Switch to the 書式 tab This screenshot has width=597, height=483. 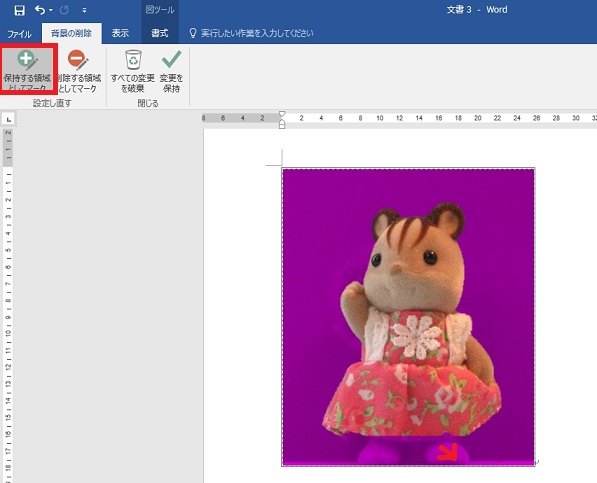click(x=160, y=33)
